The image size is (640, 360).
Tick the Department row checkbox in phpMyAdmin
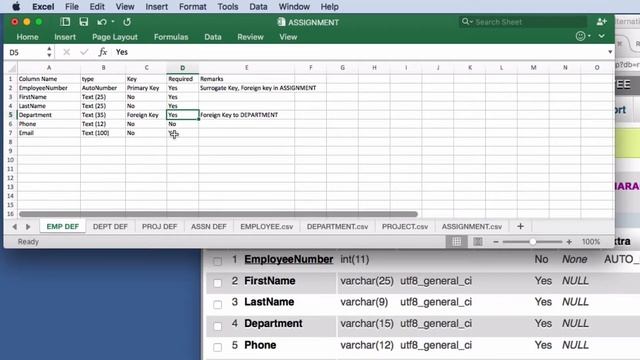pyautogui.click(x=218, y=326)
